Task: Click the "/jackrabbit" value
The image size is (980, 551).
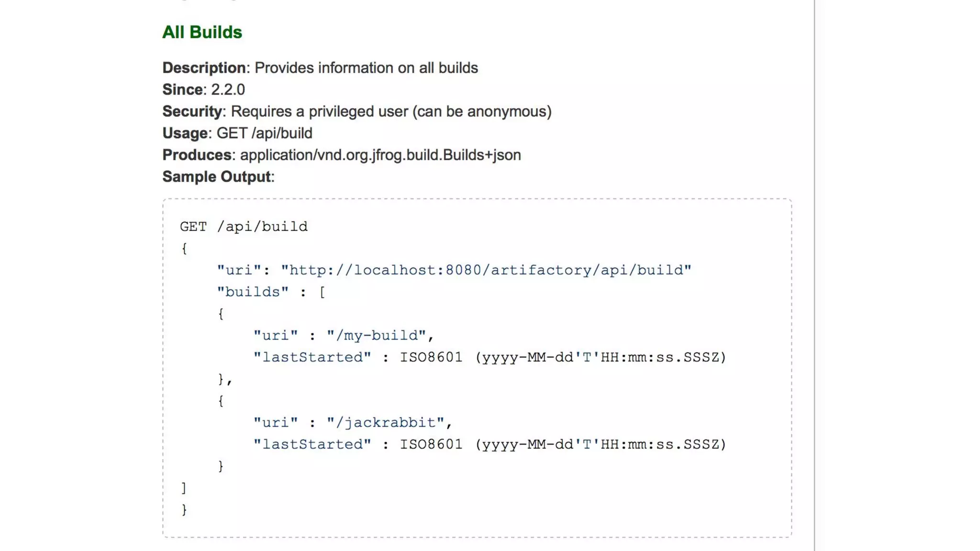Action: [x=386, y=423]
